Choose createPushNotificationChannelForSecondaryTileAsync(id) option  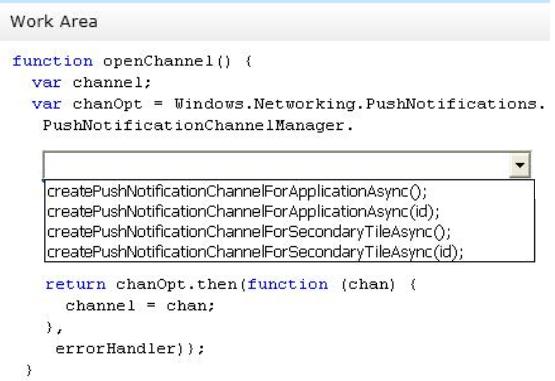(255, 252)
